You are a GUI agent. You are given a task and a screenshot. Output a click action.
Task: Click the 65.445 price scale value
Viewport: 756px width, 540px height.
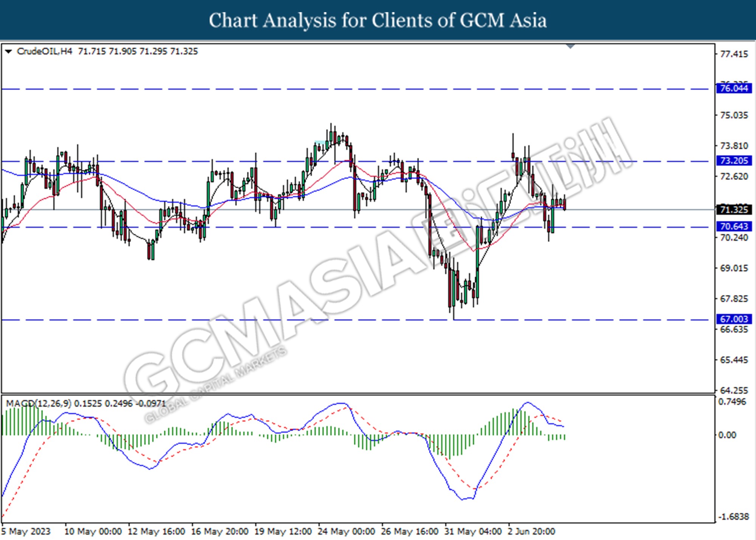[734, 360]
